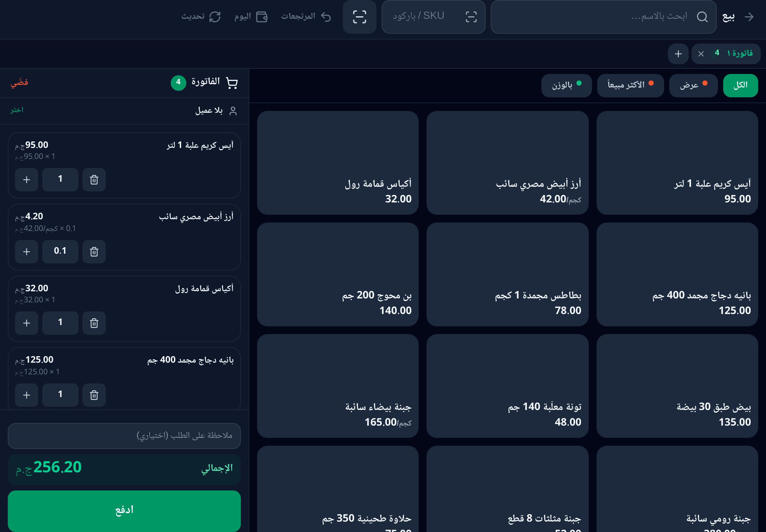Delete آيس كريم علبة 1 لتر from the cart
Screen dimensions: 766x532
[x=94, y=180]
